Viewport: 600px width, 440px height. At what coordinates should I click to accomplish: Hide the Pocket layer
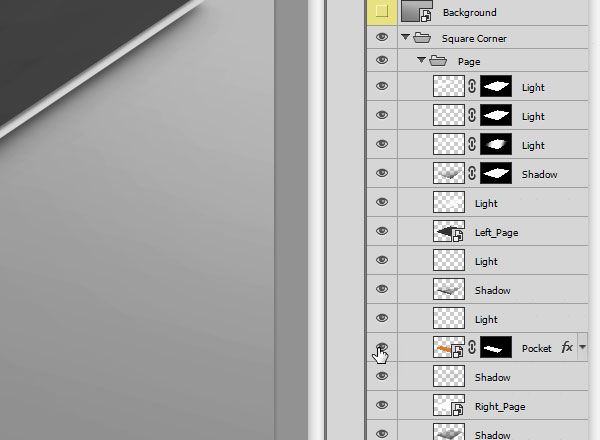pos(382,347)
